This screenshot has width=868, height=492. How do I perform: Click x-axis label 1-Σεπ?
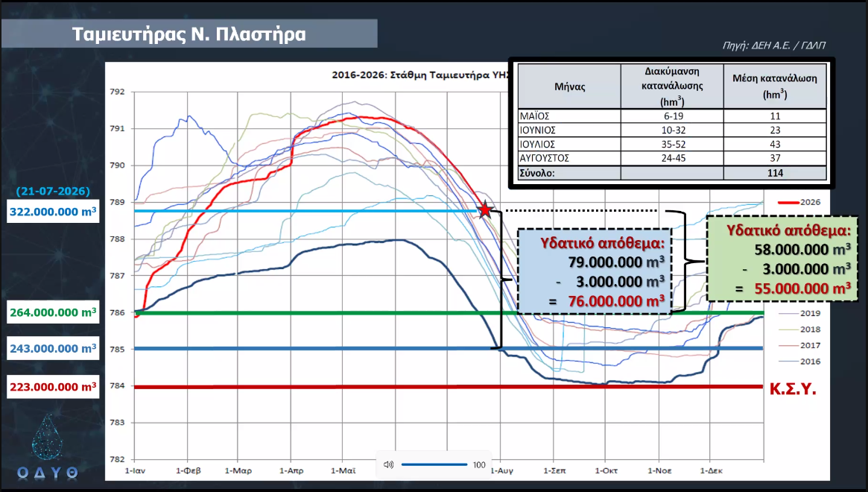click(554, 470)
